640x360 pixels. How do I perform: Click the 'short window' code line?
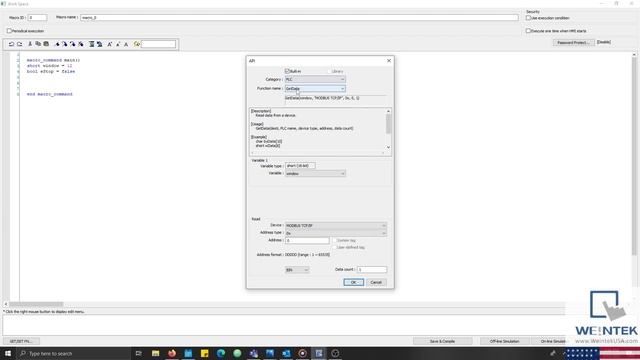point(49,66)
